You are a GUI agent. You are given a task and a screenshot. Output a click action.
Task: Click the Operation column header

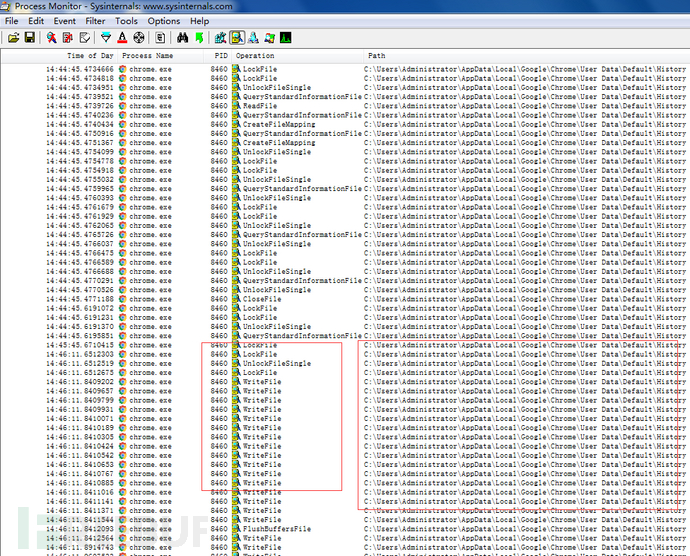tap(255, 55)
